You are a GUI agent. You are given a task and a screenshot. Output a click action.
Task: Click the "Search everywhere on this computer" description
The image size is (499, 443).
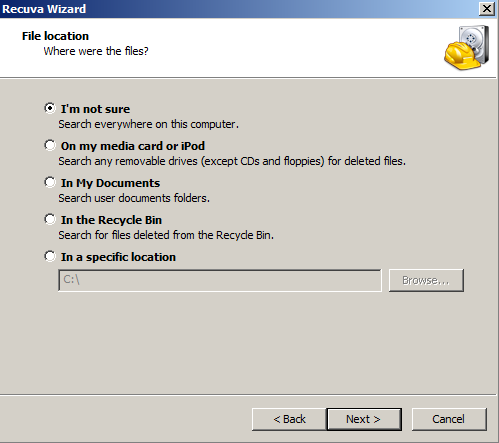click(149, 124)
